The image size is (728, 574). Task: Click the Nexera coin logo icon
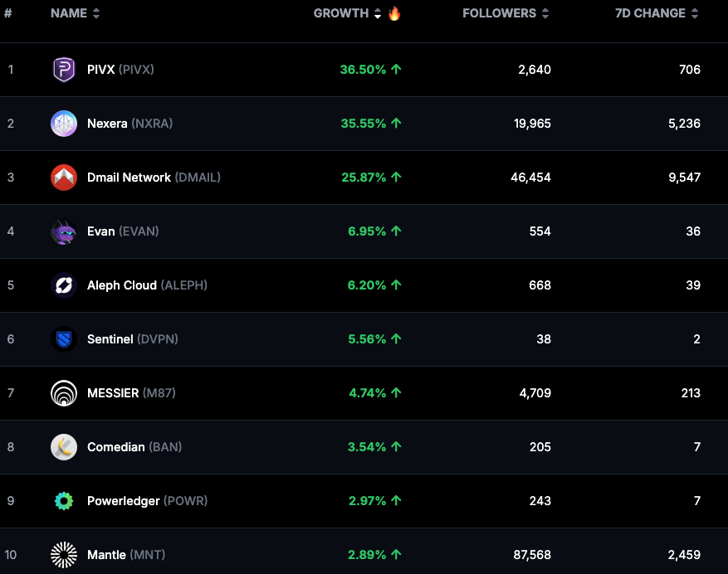[64, 124]
